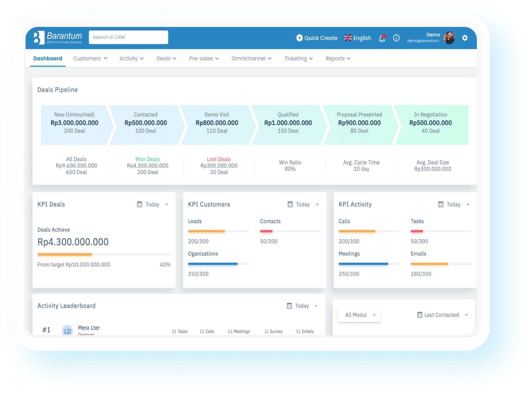532x393 pixels.
Task: Click the Quick Create plus icon
Action: coord(299,38)
